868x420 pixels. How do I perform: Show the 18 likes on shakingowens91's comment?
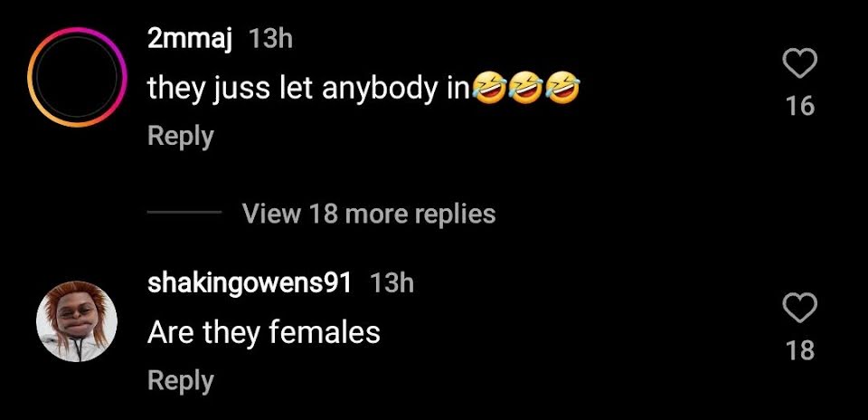(800, 350)
